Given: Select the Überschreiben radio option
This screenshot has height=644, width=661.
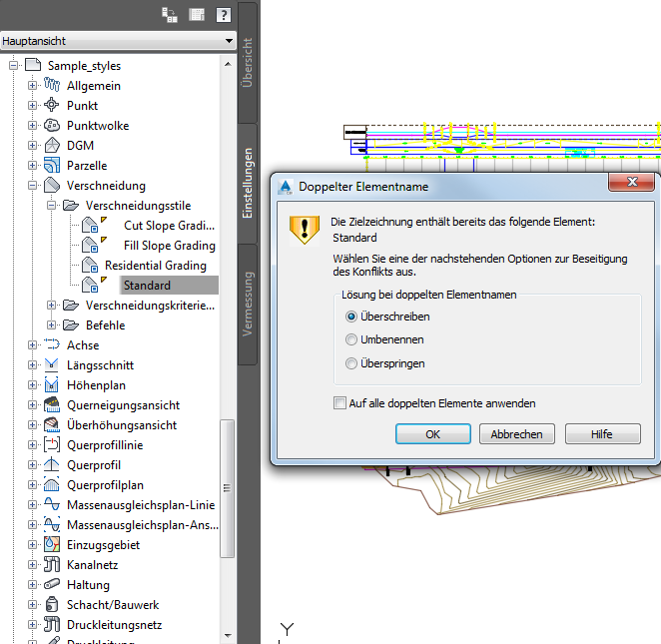Looking at the screenshot, I should 351,317.
